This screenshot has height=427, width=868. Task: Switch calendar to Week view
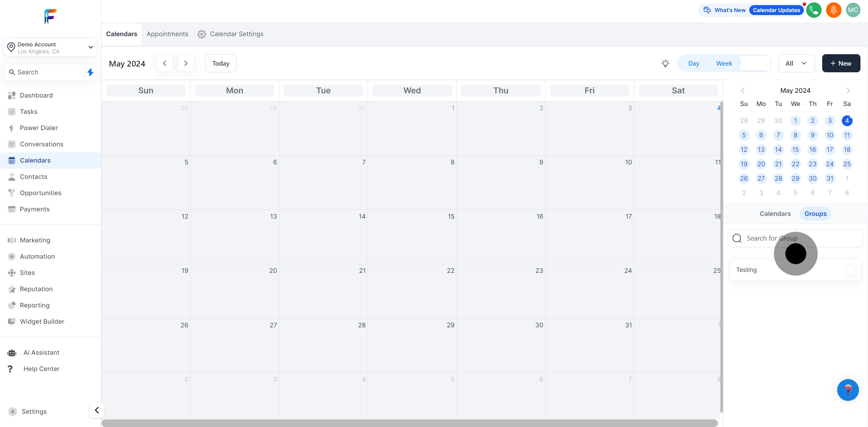click(724, 63)
